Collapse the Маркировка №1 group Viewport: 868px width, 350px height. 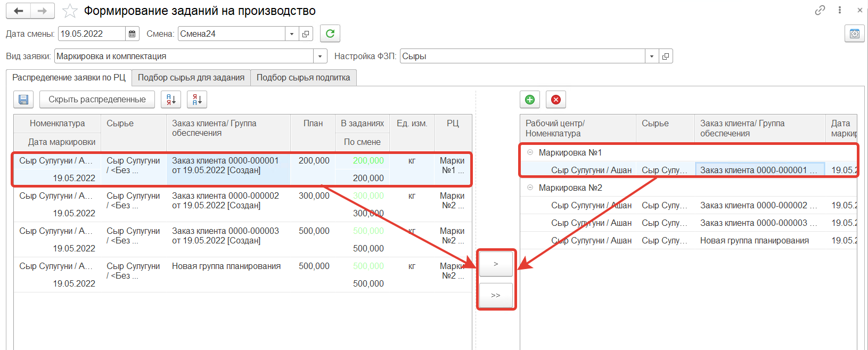[530, 152]
